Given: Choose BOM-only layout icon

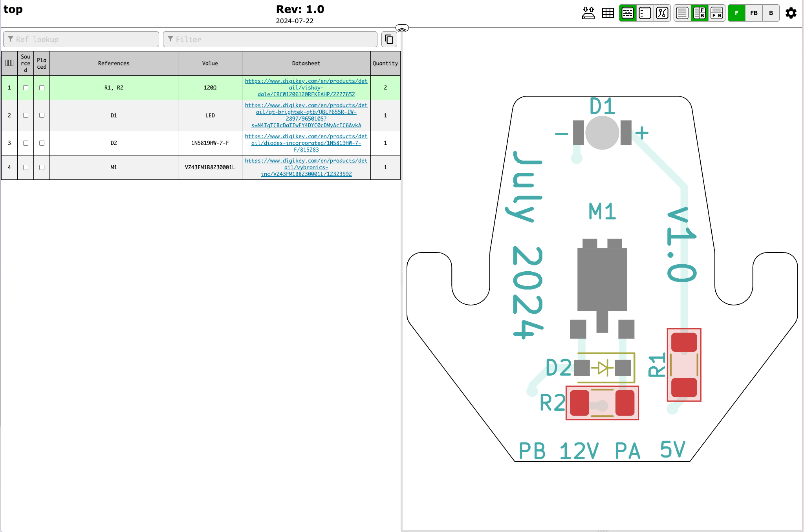Looking at the screenshot, I should (682, 13).
